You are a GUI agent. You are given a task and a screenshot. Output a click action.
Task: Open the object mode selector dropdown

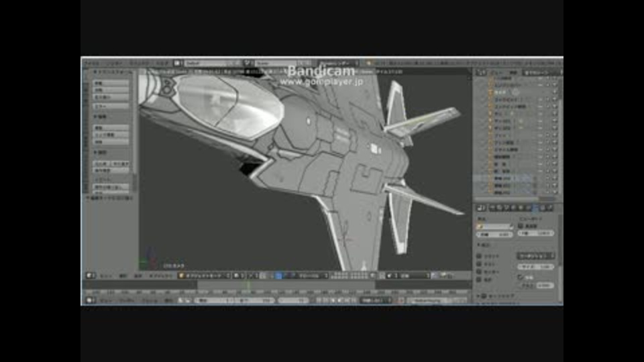[204, 276]
